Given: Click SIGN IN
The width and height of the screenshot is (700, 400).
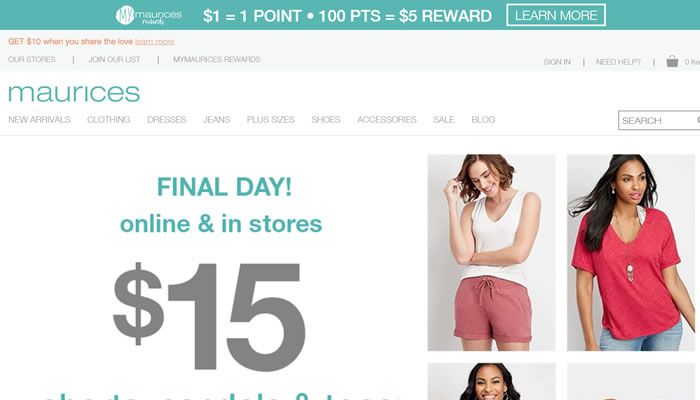Looking at the screenshot, I should point(557,62).
